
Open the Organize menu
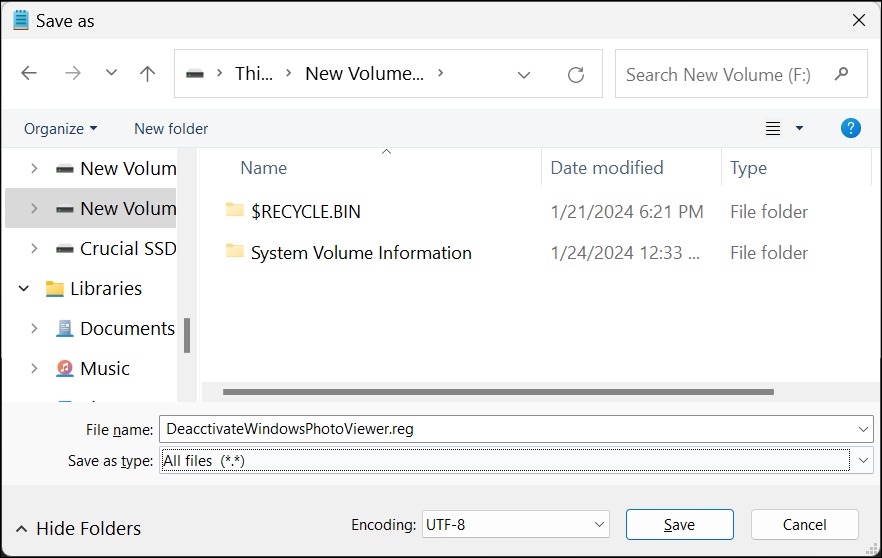tap(60, 129)
